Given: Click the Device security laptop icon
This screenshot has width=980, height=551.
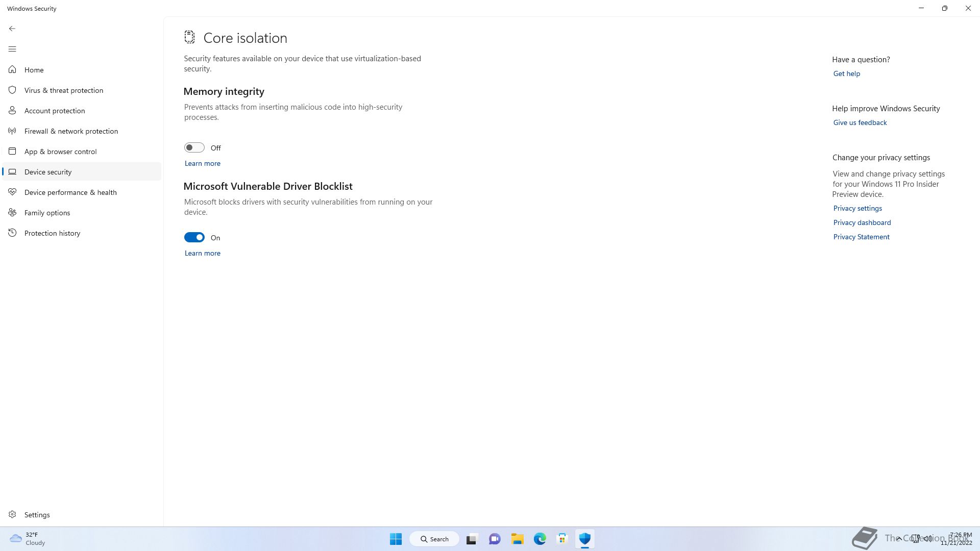Looking at the screenshot, I should coord(12,171).
